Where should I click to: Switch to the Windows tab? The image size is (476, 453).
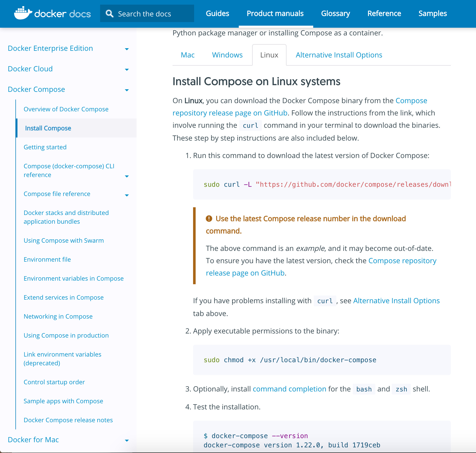tap(227, 55)
